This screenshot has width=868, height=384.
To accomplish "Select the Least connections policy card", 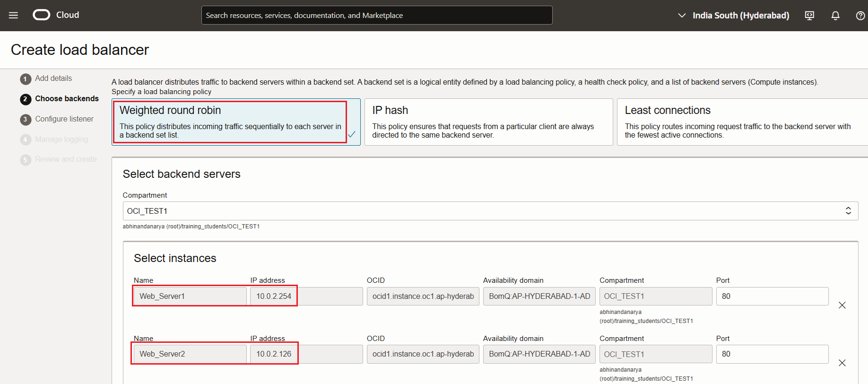I will pos(741,122).
